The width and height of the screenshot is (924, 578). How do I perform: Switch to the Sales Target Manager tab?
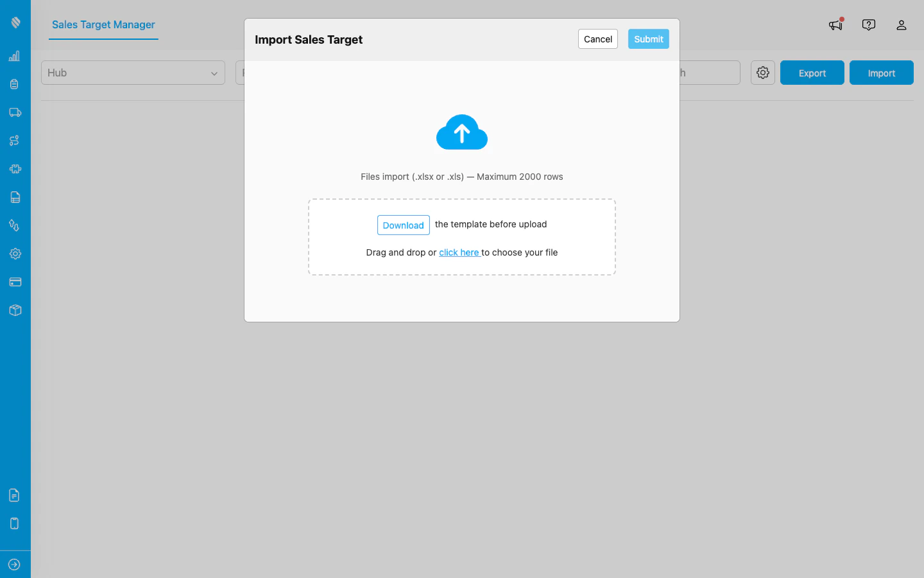click(103, 25)
